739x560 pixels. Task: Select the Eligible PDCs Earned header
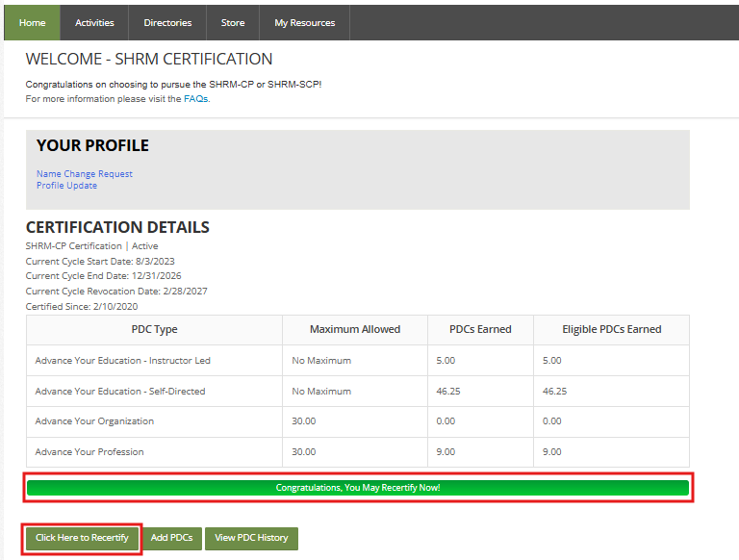[x=611, y=329]
